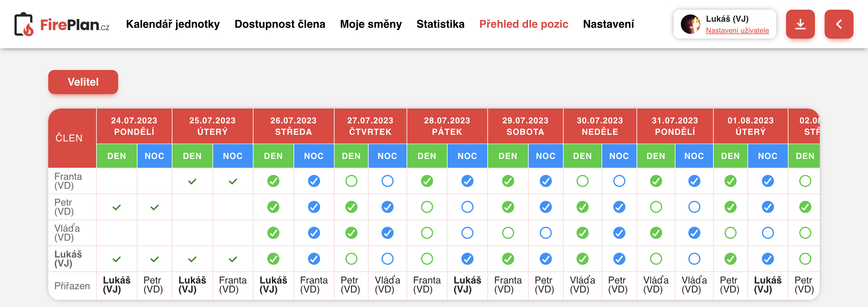Click the red download icon button
The image size is (868, 307).
(x=800, y=24)
